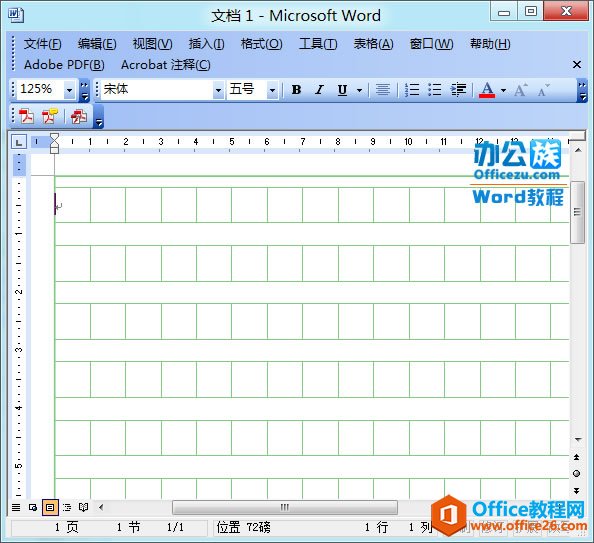Open 窗口(W) menu

pos(431,44)
